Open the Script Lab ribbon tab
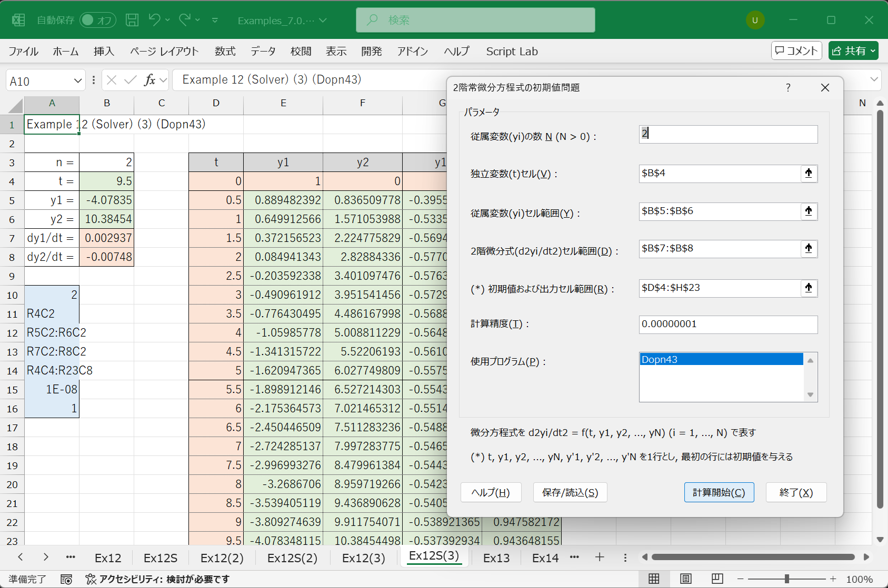Image resolution: width=888 pixels, height=588 pixels. (512, 52)
